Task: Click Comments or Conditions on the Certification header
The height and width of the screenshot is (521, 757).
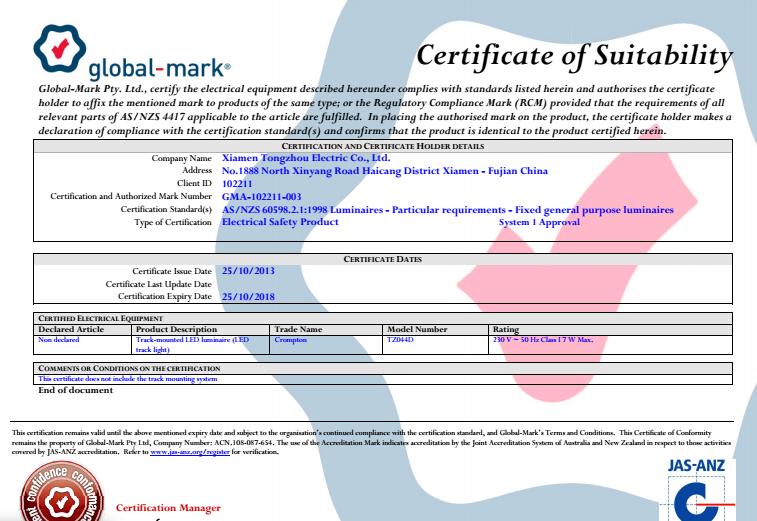Action: point(129,368)
